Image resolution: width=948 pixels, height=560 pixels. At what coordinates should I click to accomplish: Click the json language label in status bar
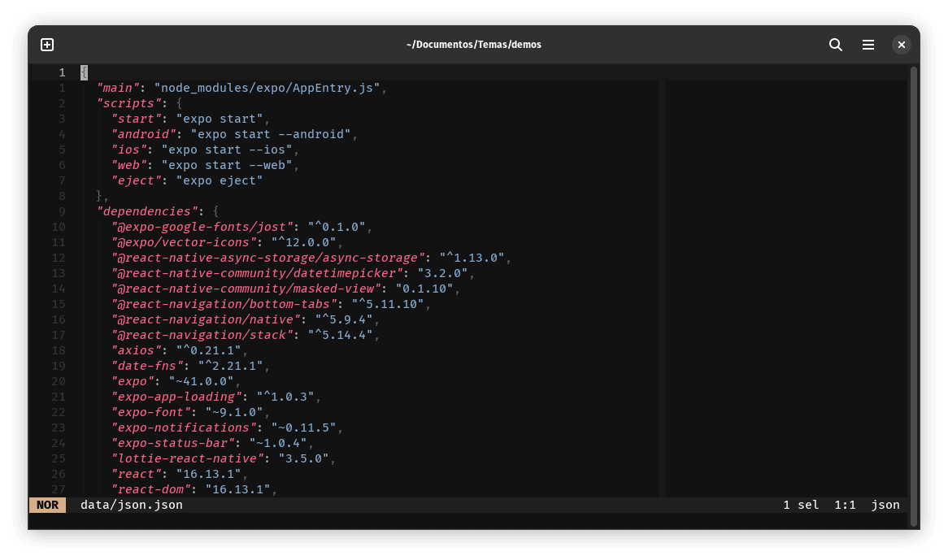coord(885,505)
